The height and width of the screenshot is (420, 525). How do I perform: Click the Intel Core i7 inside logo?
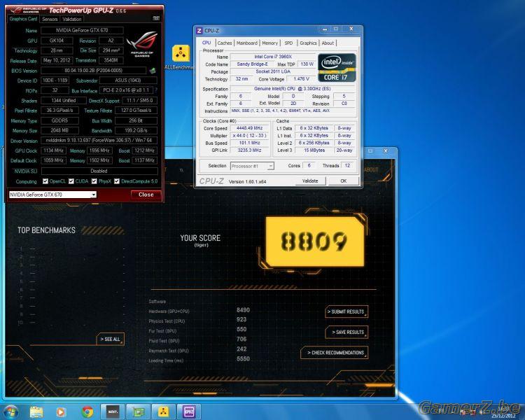(337, 68)
